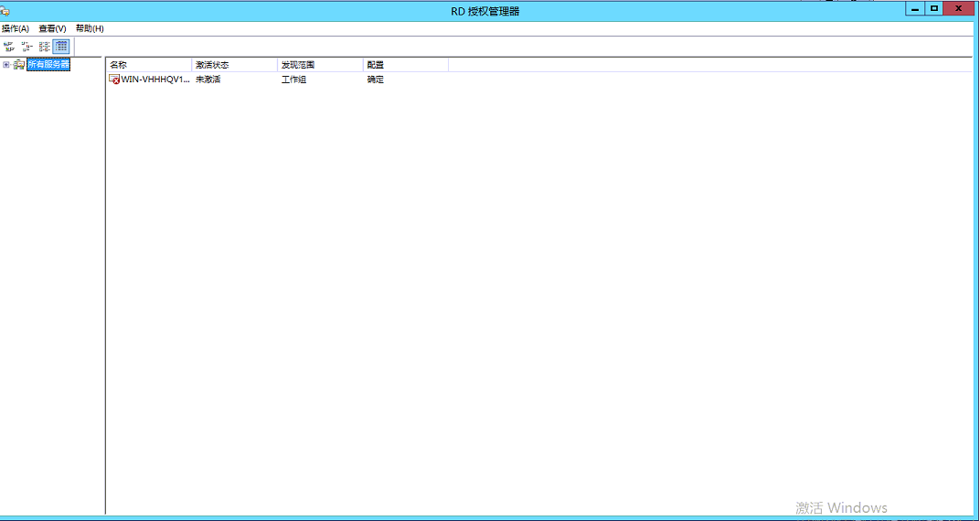Click the 工作组 scope cell
Screen dimensions: 980x521
pos(293,80)
